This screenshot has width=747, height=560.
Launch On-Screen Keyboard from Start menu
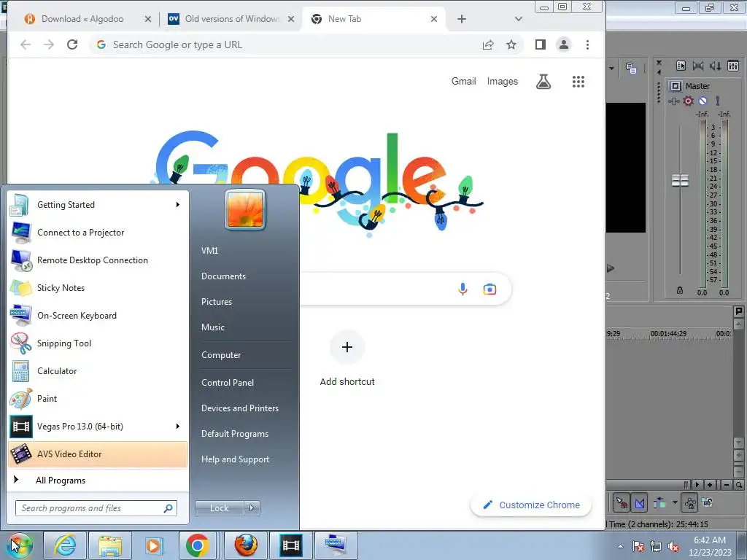coord(98,316)
